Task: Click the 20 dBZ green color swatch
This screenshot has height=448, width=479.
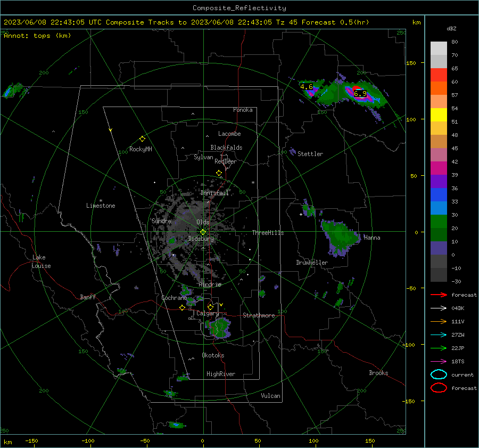Action: (439, 221)
